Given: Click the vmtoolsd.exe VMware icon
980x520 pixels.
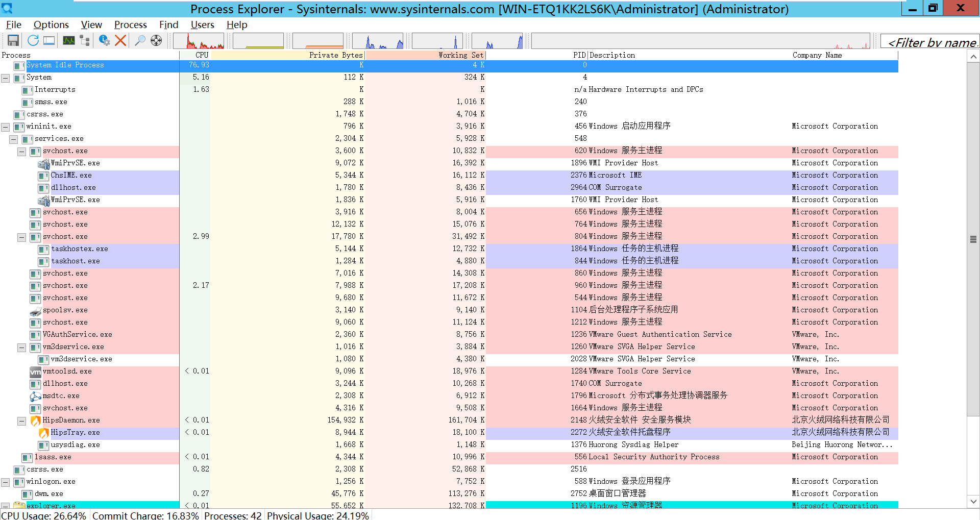Looking at the screenshot, I should (x=36, y=372).
